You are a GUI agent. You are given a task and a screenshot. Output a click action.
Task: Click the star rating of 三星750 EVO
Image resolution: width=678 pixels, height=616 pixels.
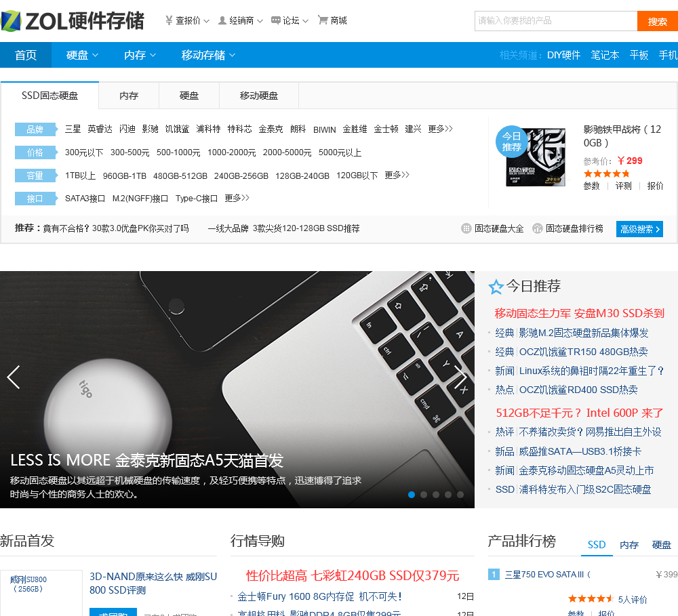591,598
